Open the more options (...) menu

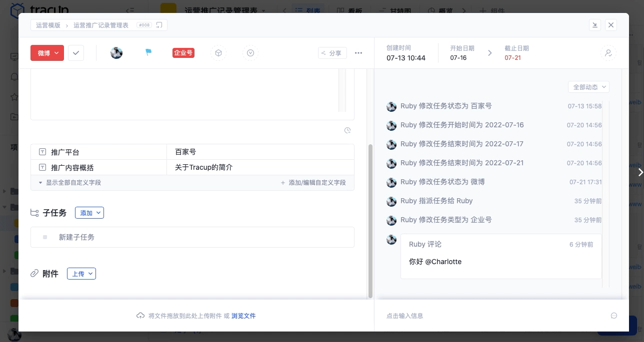click(x=358, y=53)
